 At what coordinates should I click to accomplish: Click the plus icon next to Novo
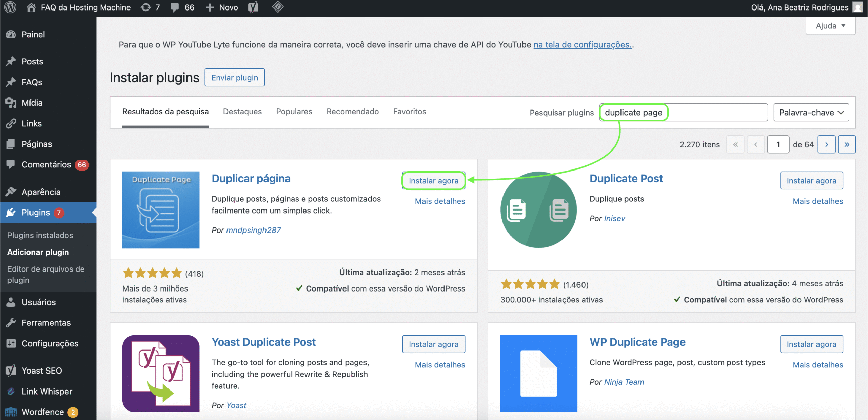210,7
